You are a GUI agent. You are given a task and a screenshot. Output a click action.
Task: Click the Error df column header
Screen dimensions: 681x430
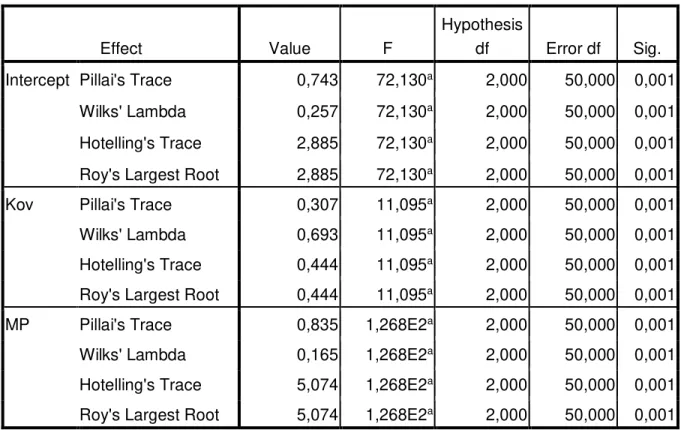[573, 48]
